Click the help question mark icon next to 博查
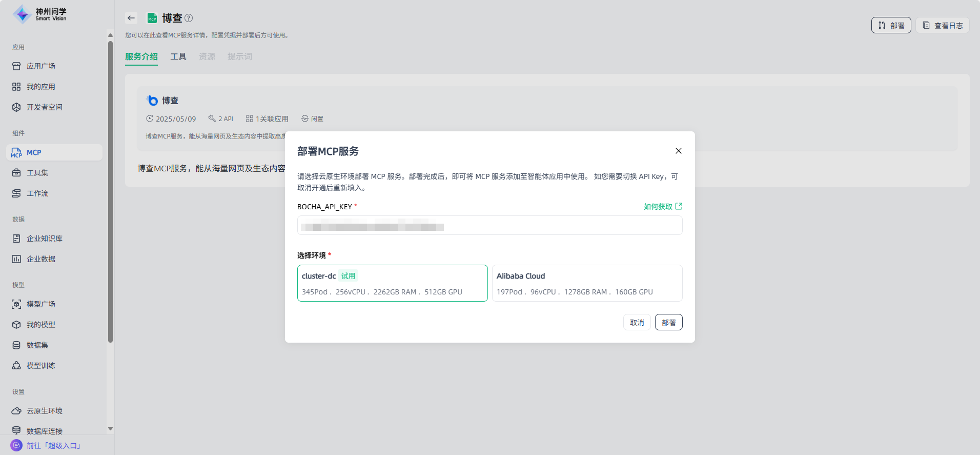The height and width of the screenshot is (455, 980). (189, 18)
